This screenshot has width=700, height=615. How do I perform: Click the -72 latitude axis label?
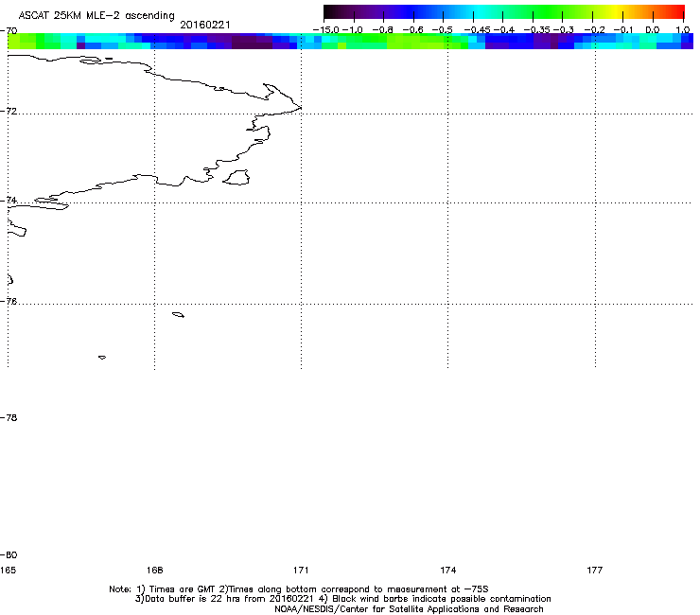(x=9, y=111)
